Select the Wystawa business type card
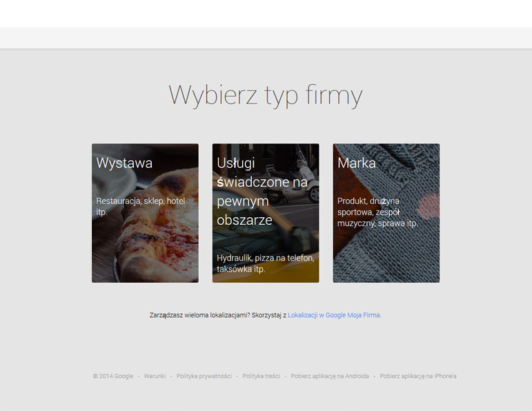Viewport: 532px width, 411px height. pyautogui.click(x=145, y=213)
